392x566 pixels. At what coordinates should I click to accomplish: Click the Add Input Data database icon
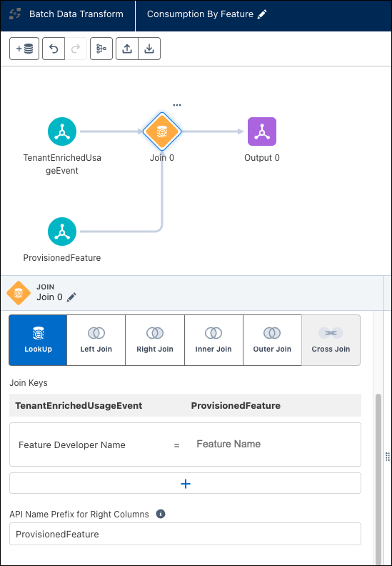click(x=24, y=49)
